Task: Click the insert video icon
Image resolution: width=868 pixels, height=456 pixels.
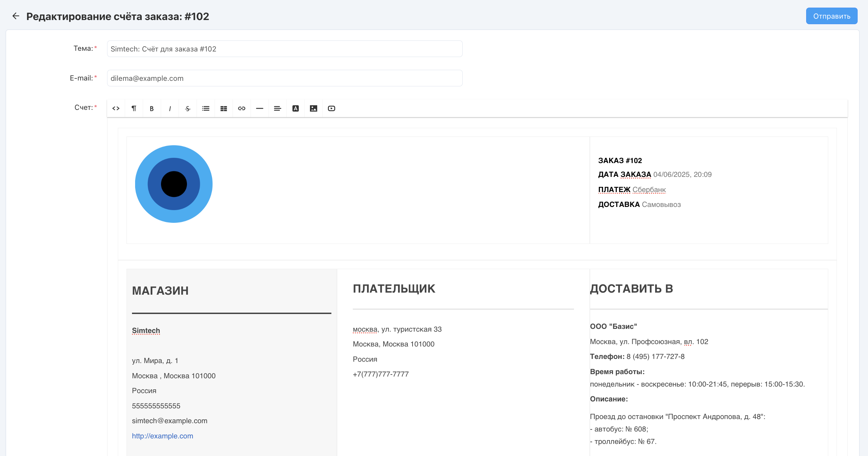Action: (x=331, y=108)
